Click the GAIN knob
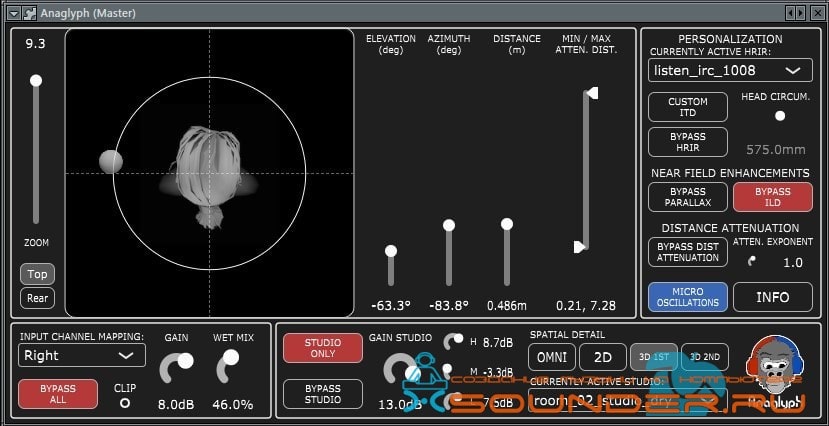This screenshot has height=426, width=829. (177, 367)
